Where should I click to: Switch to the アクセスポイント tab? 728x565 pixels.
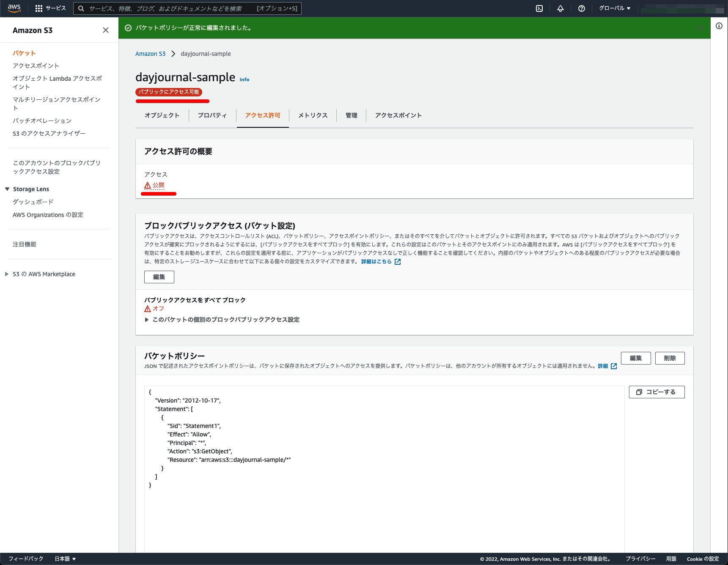tap(398, 115)
